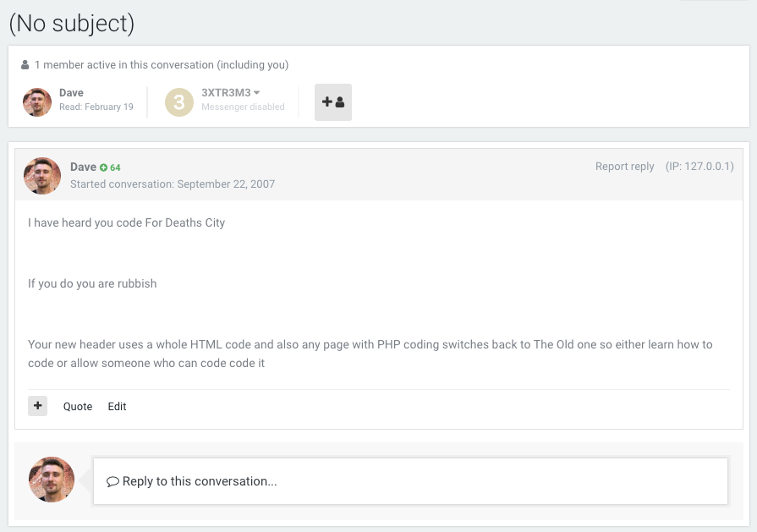Click the September 22, 2007 start date
The image size is (757, 532).
225,184
